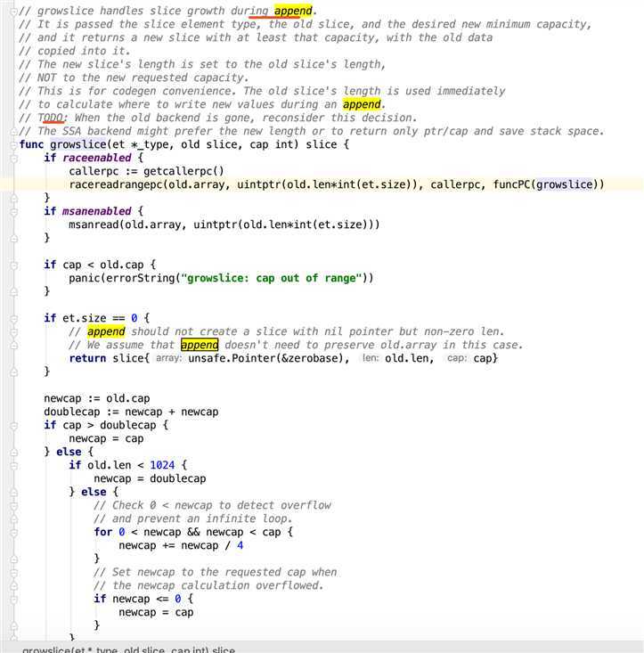Image resolution: width=644 pixels, height=653 pixels.
Task: Click 'append' highlighted in first comment line
Action: (x=293, y=11)
